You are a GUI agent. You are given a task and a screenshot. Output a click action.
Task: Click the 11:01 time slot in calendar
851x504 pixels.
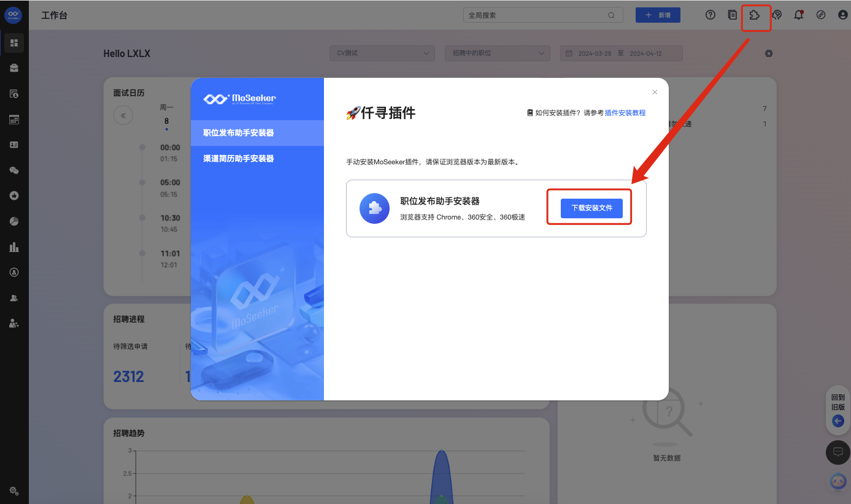click(x=170, y=254)
